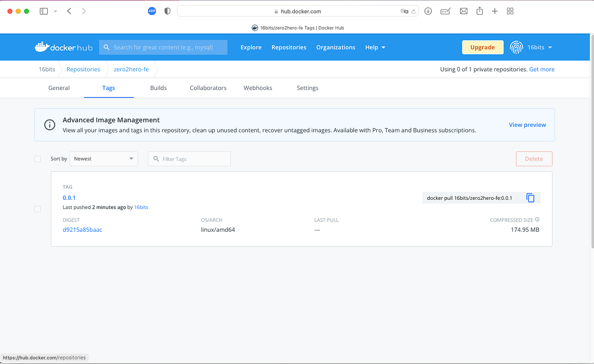Open Safari downloads icon
The height and width of the screenshot is (364, 594).
tap(428, 11)
